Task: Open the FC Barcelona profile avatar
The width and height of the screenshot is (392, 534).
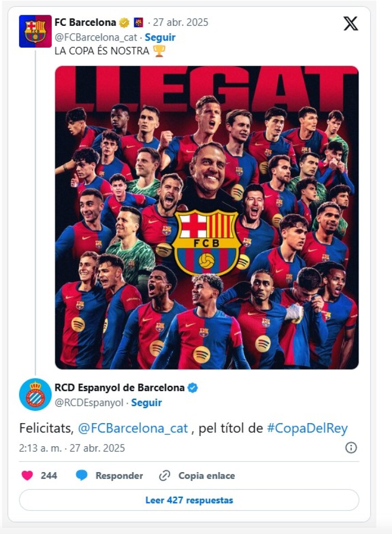Action: point(35,31)
